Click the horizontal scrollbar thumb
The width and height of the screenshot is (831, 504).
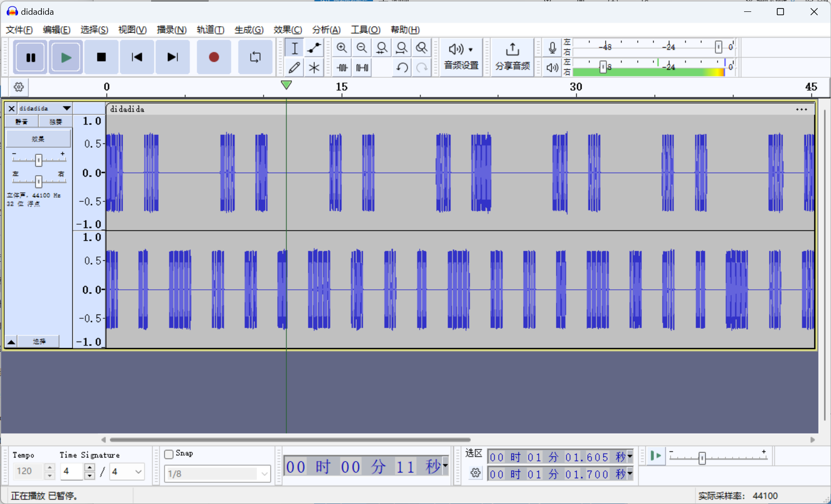[x=290, y=440]
